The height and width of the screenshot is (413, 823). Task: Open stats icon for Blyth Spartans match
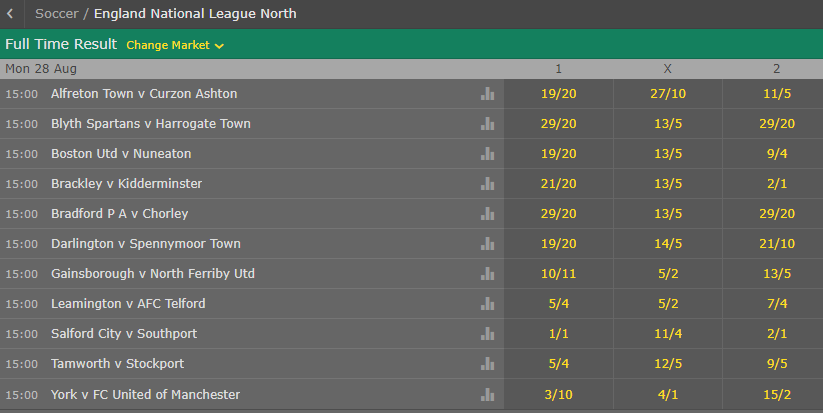487,123
